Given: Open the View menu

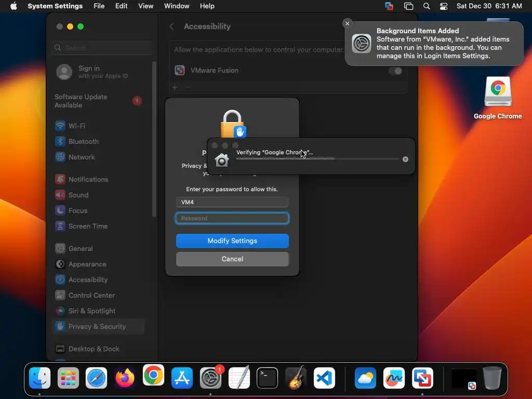Looking at the screenshot, I should (x=146, y=6).
